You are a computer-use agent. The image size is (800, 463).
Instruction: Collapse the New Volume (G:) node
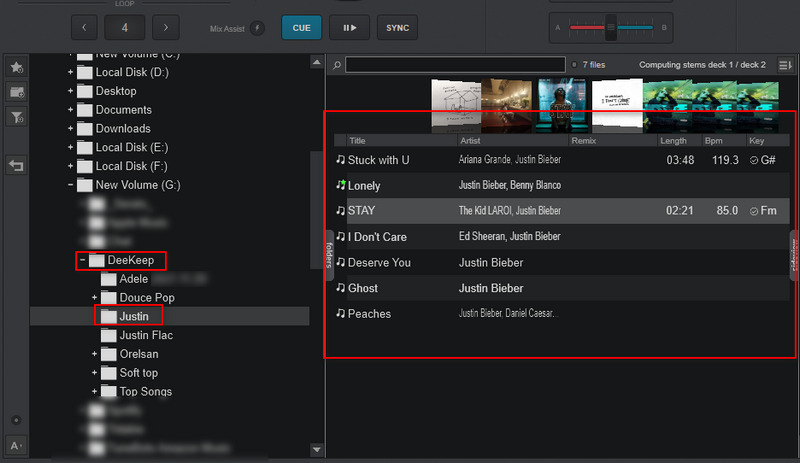coord(70,185)
